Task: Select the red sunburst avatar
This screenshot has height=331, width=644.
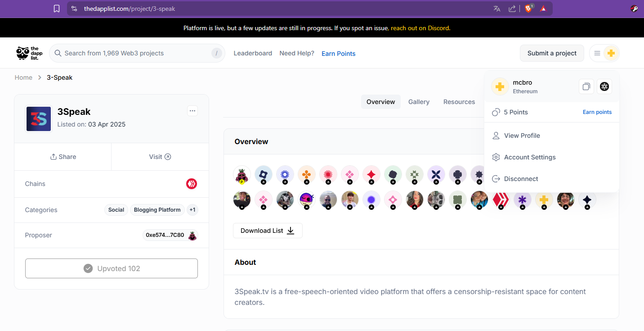Action: (x=328, y=175)
